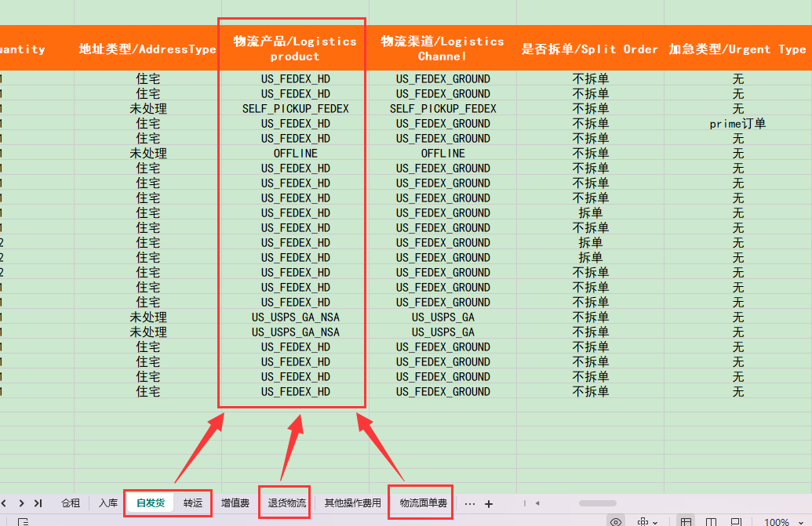Go to the previous sheet tab arrow
812x526 pixels.
tap(4, 502)
